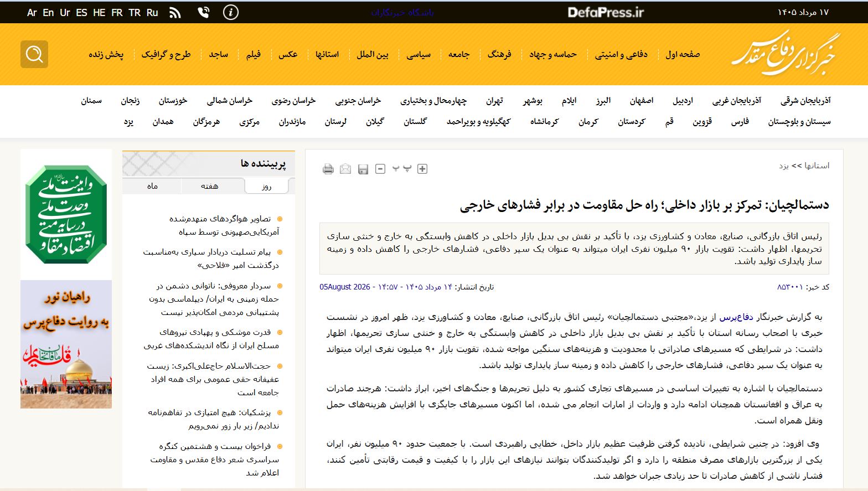The width and height of the screenshot is (868, 491).
Task: Increase font size with plus icon
Action: tap(422, 169)
